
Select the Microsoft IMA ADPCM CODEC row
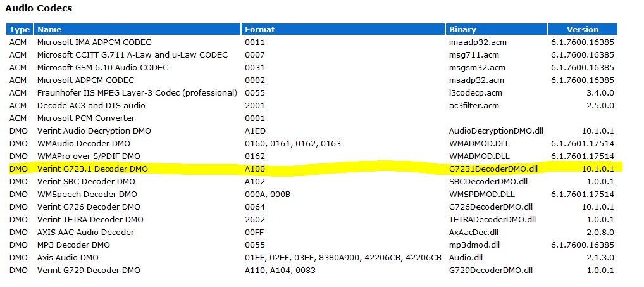pos(312,42)
